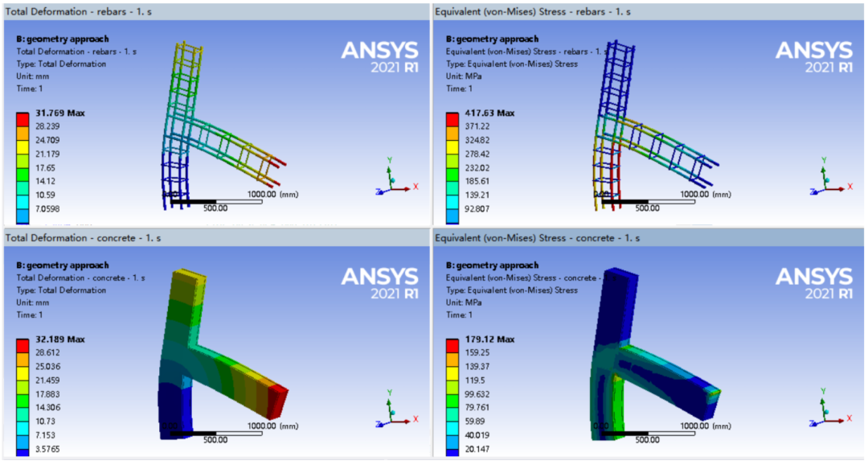The width and height of the screenshot is (868, 465).
Task: Click the '278.42' legend value
Action: pyautogui.click(x=477, y=154)
